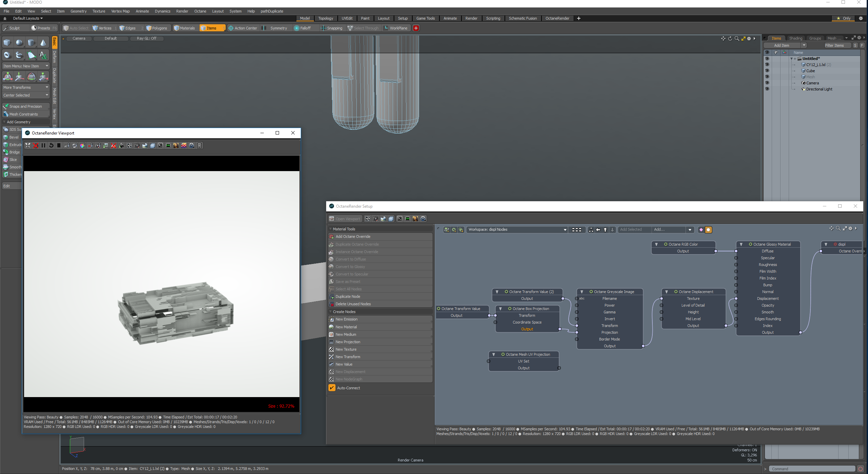Open the Workspace displ Nodes dropdown

click(517, 230)
